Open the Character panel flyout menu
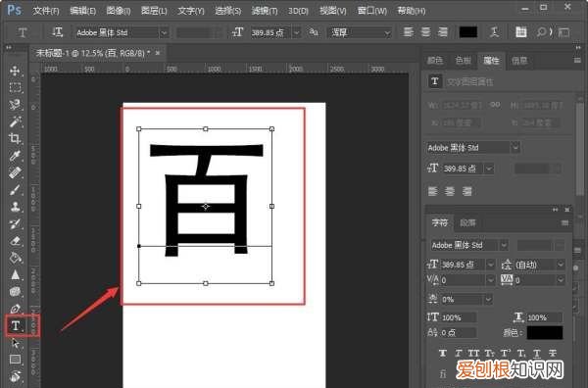 click(564, 223)
